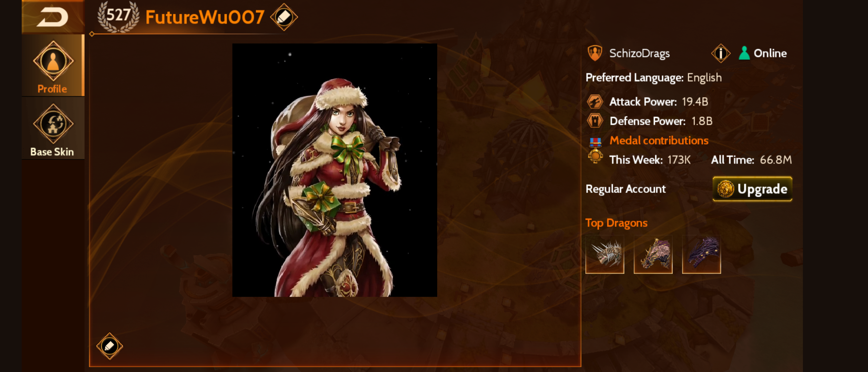Screen dimensions: 868x372
Task: Select the third top dragon thumbnail
Action: pos(701,254)
